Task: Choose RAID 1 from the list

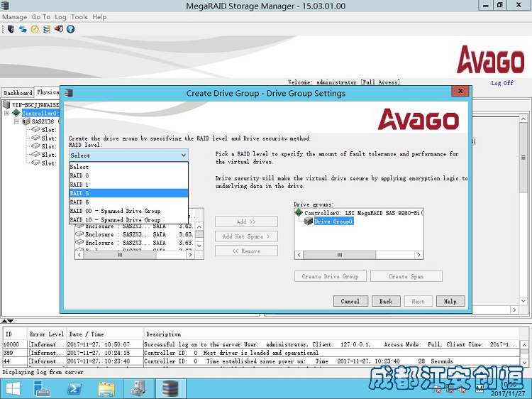Action: 128,185
